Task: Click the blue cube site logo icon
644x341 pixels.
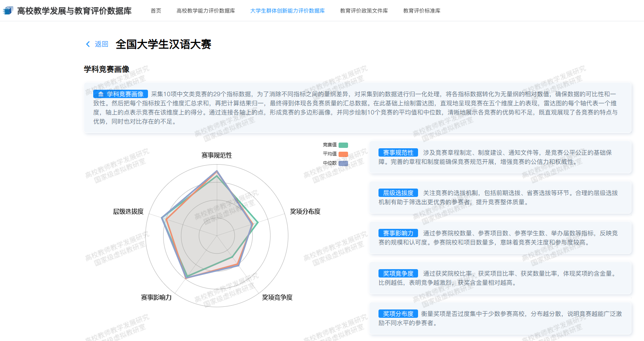Action: (x=8, y=11)
